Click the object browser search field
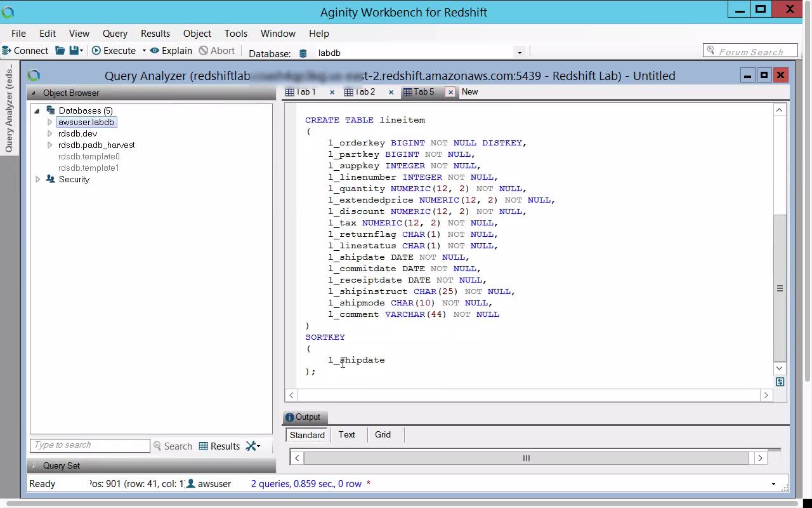 click(89, 445)
